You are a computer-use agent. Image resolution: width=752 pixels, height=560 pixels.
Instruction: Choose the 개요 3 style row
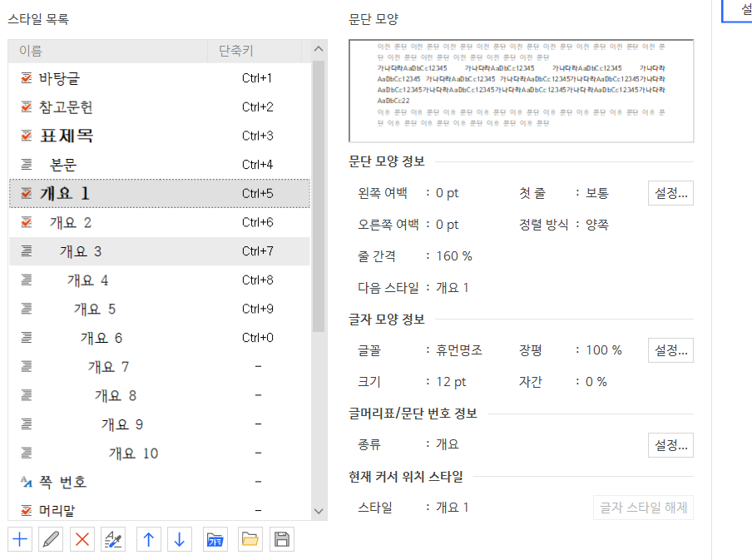[81, 251]
